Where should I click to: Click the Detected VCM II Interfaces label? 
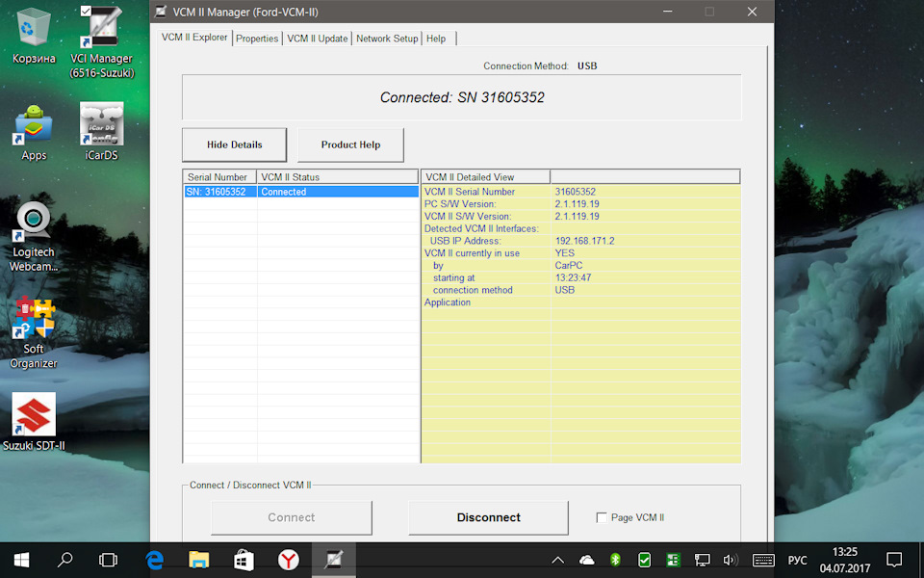[481, 228]
